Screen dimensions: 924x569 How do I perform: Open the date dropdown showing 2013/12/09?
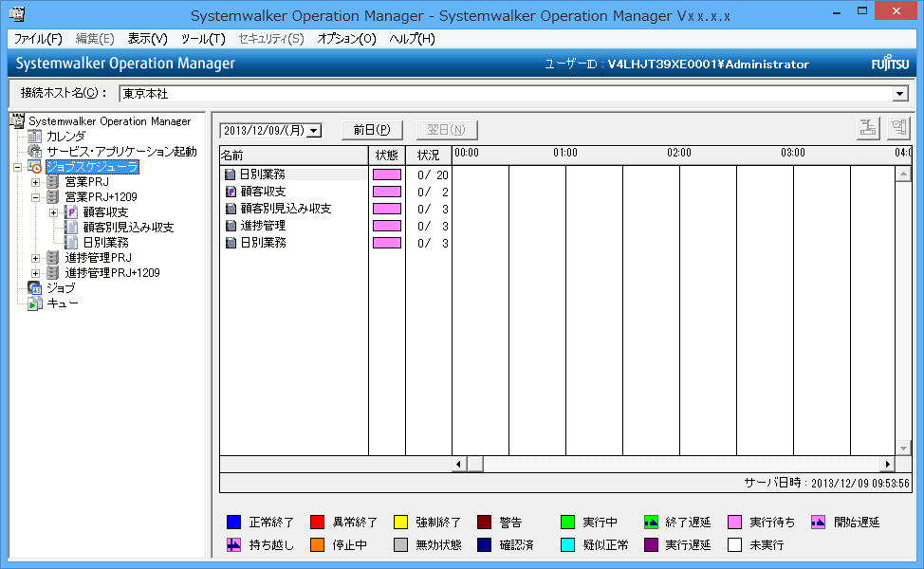tap(315, 131)
